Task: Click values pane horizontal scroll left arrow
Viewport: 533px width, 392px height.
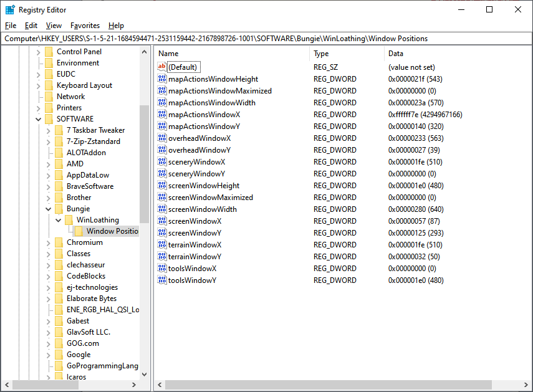Action: 160,385
